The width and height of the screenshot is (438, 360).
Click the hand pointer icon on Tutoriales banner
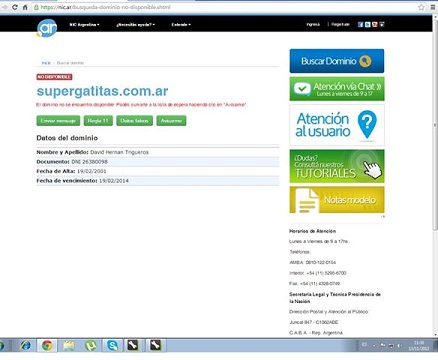[x=372, y=169]
